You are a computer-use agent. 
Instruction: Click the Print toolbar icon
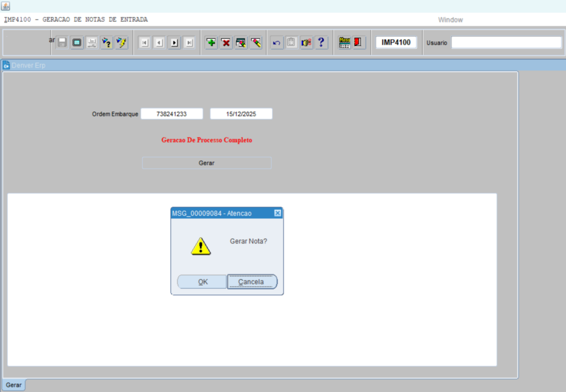tap(92, 43)
